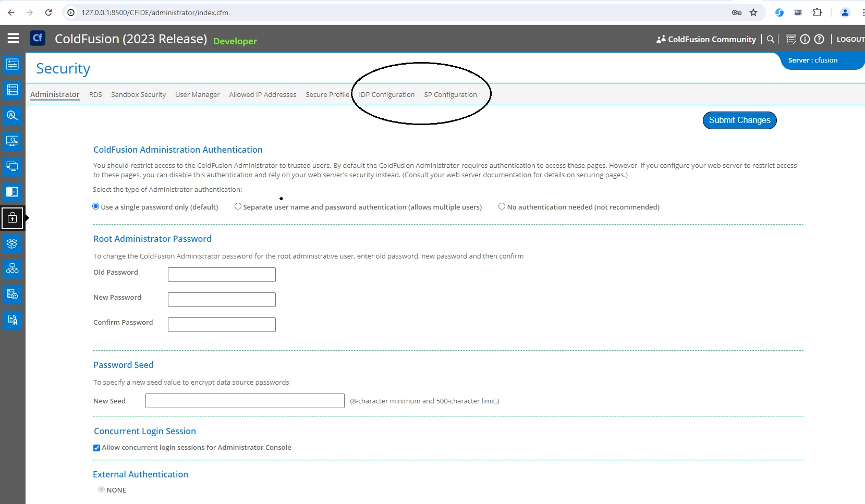Select 'Separate user name and password authentication' radio
865x504 pixels.
[x=238, y=206]
